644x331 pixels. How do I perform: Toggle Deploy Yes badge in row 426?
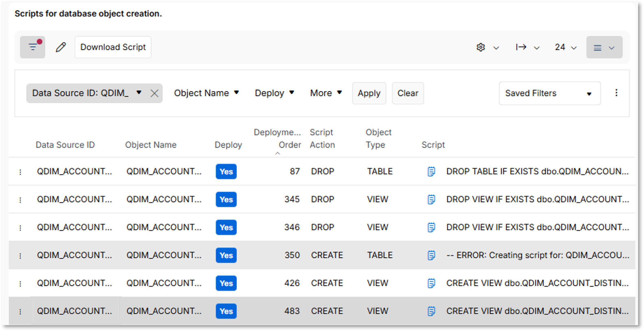click(226, 283)
